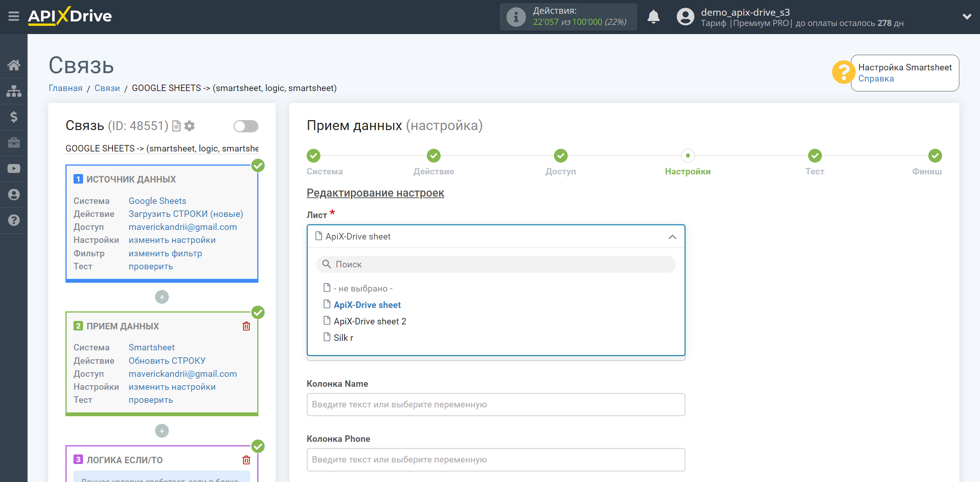Open Smartsheet system link

(152, 347)
